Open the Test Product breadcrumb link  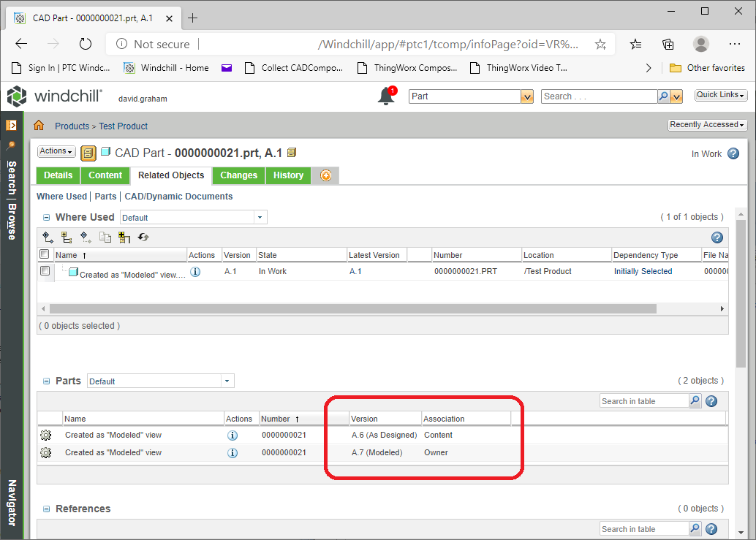tap(123, 126)
